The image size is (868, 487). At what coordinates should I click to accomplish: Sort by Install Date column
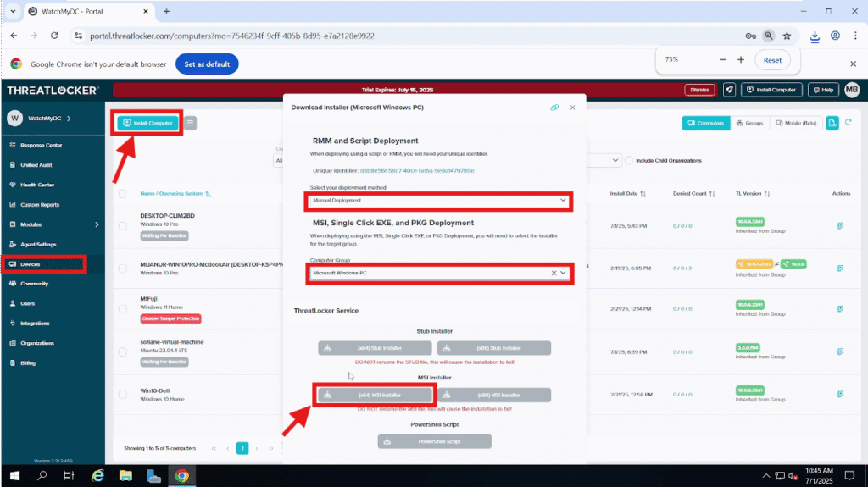click(628, 194)
